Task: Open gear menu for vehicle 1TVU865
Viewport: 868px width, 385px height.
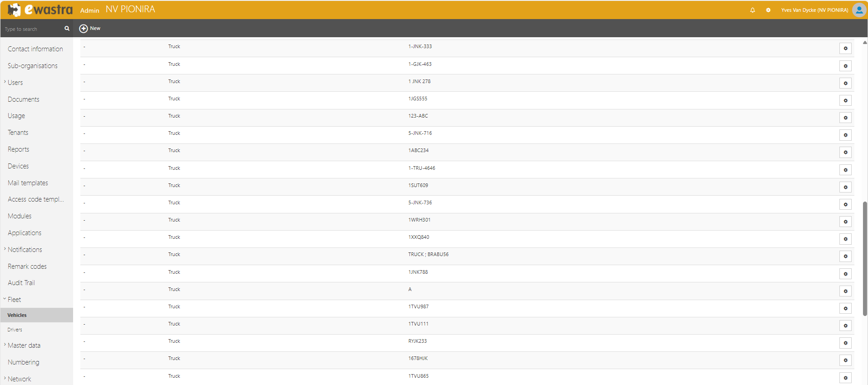Action: point(845,378)
